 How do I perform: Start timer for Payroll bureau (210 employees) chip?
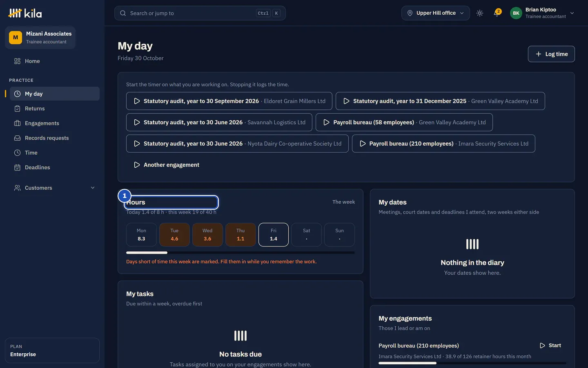coord(443,144)
